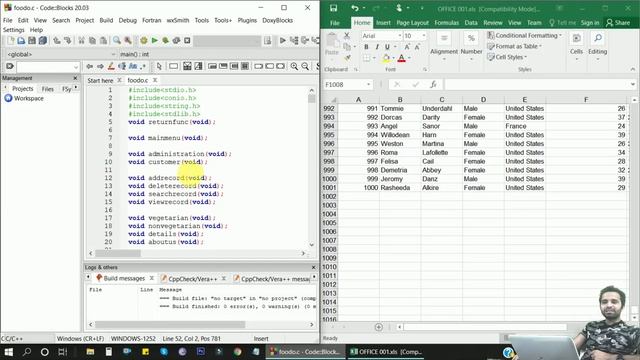This screenshot has width=640, height=360.
Task: Open Task View from the Windows taskbar
Action: (x=62, y=352)
